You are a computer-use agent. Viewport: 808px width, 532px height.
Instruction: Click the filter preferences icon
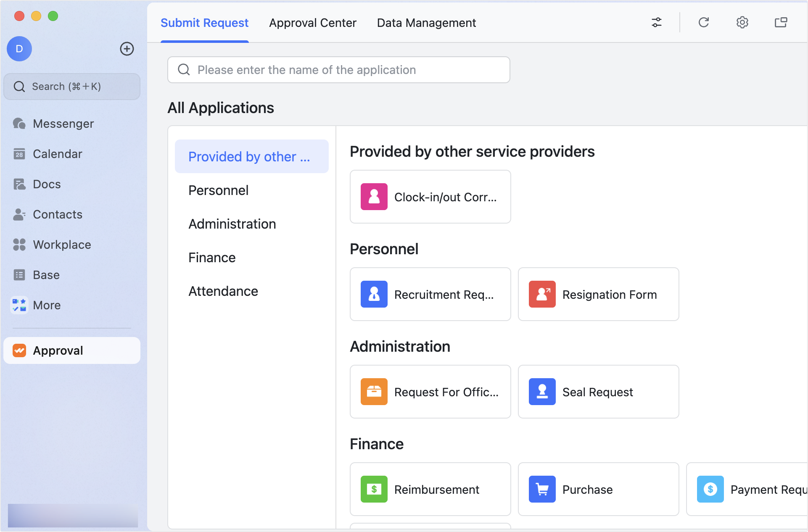point(656,22)
